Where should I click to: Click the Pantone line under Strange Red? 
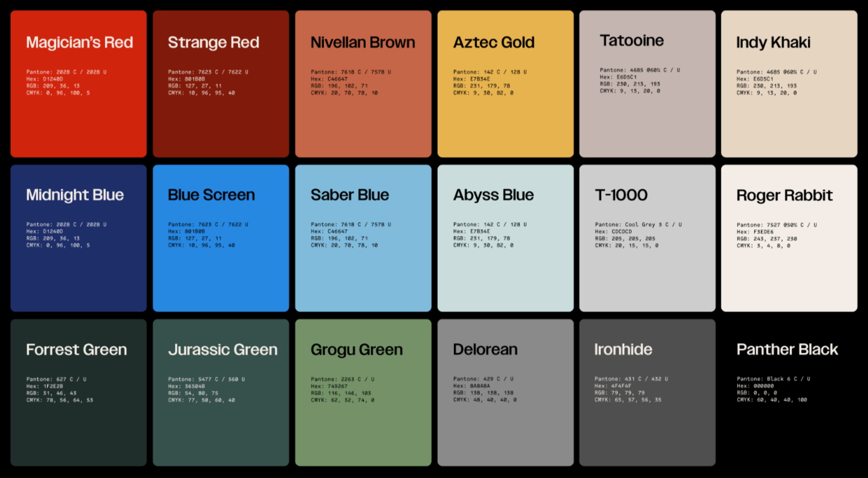point(209,72)
